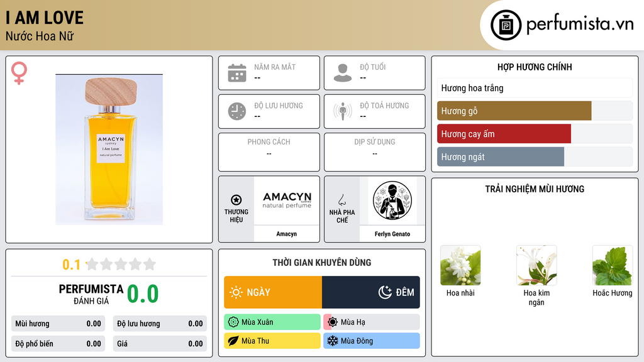Click the green 0.0 Perfumista score
644x362 pixels.
143,294
